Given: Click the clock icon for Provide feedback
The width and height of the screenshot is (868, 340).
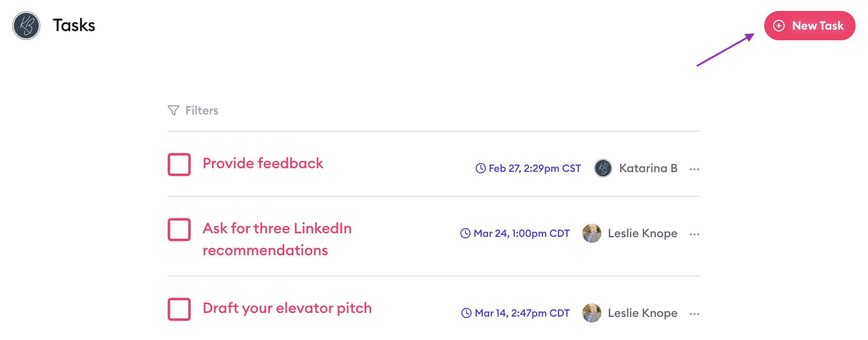Looking at the screenshot, I should click(x=480, y=168).
